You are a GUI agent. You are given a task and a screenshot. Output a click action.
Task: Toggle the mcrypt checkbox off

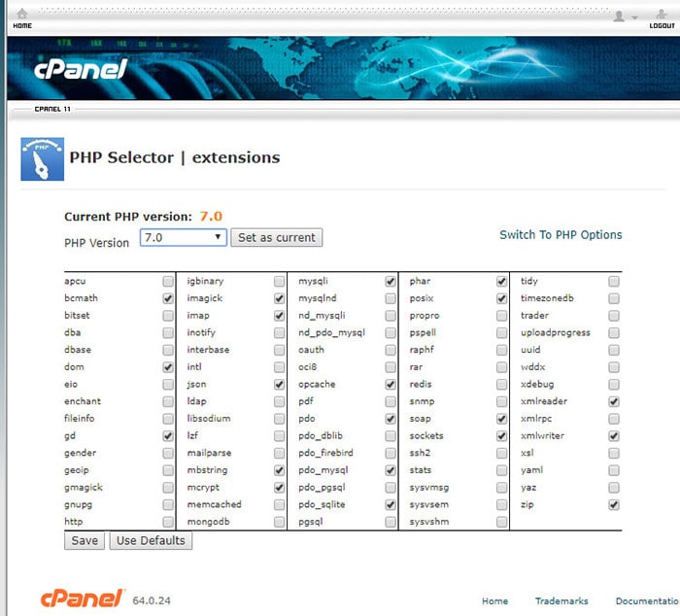click(x=280, y=488)
